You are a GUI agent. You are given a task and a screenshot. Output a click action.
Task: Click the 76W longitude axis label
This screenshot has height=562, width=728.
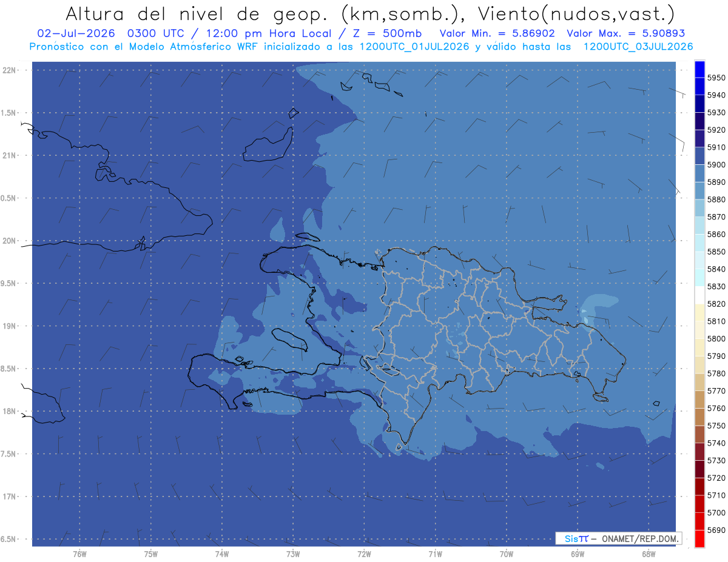[x=79, y=554]
